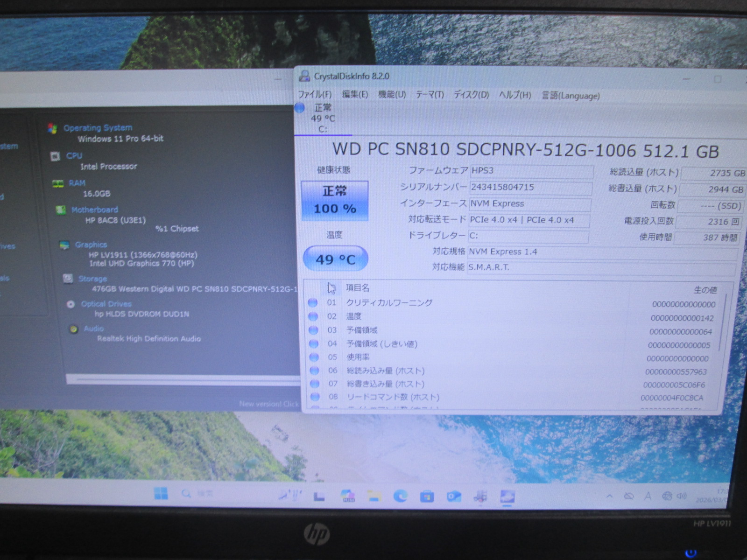Open the Storage section link in Speccy

[x=92, y=279]
